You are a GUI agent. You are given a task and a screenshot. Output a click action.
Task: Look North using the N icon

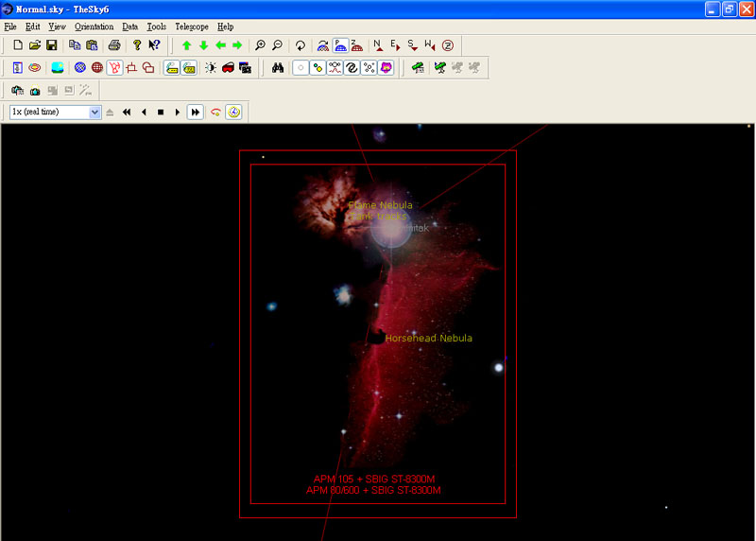(378, 45)
